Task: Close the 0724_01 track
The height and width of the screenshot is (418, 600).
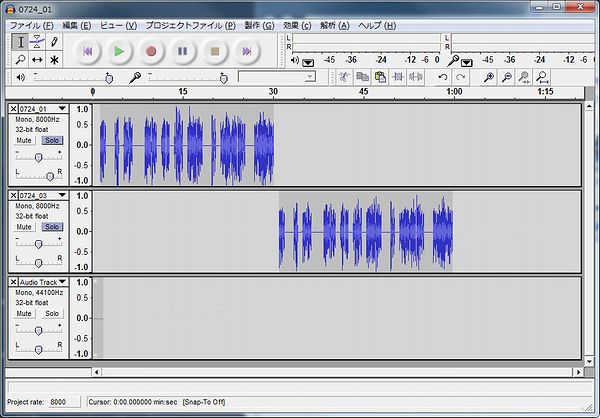Action: 13,109
